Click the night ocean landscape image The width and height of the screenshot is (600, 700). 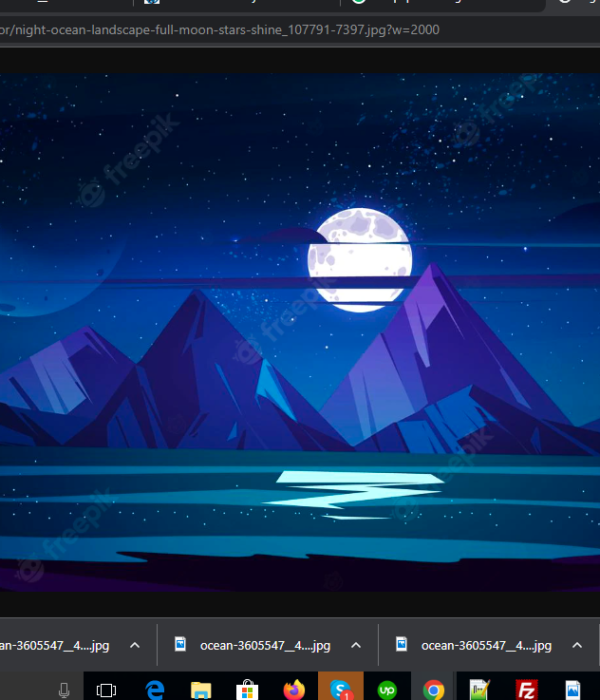pyautogui.click(x=300, y=333)
